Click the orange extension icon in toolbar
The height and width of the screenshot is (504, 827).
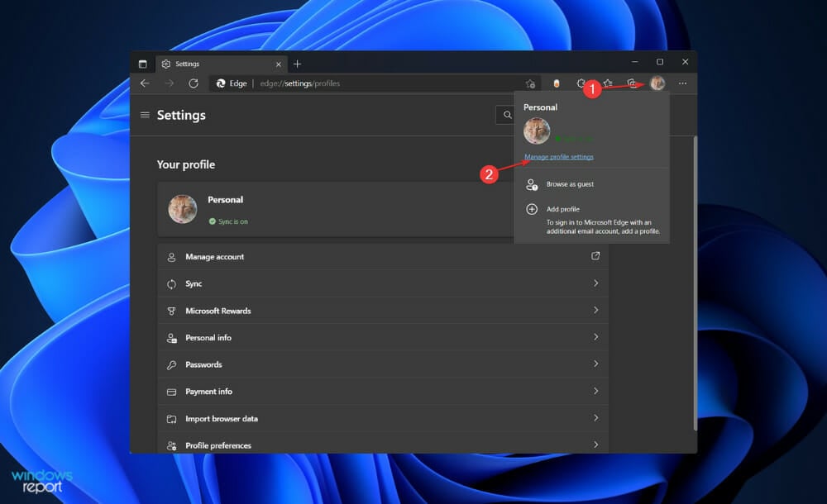tap(557, 83)
